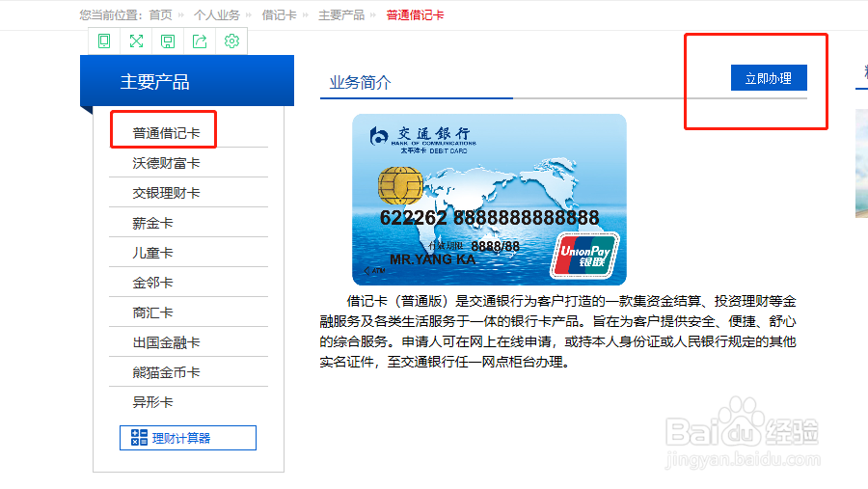Click the fullscreen expand arrows icon
The image size is (868, 489).
point(136,41)
